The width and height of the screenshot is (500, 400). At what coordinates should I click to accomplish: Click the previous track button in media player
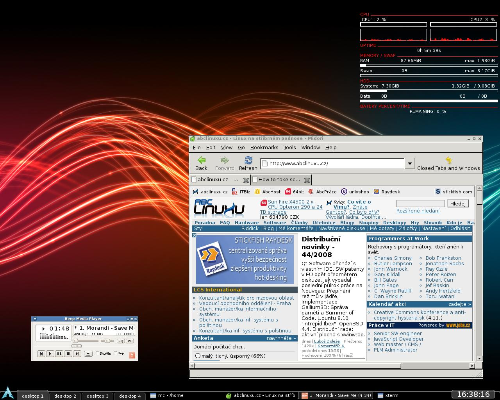(41, 353)
